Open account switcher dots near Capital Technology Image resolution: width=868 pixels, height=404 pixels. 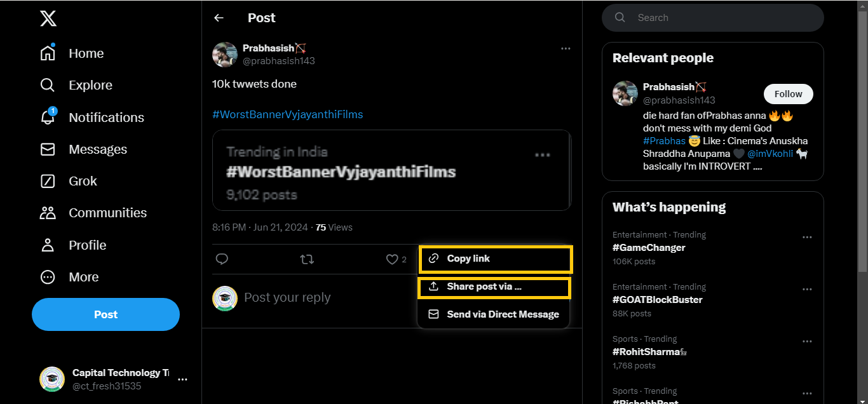tap(182, 379)
